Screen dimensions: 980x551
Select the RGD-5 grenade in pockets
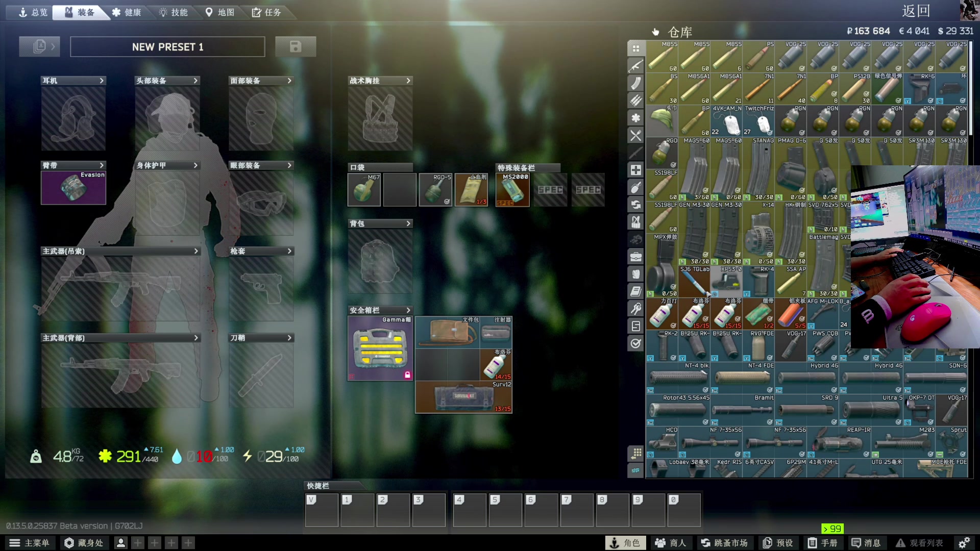pos(435,190)
